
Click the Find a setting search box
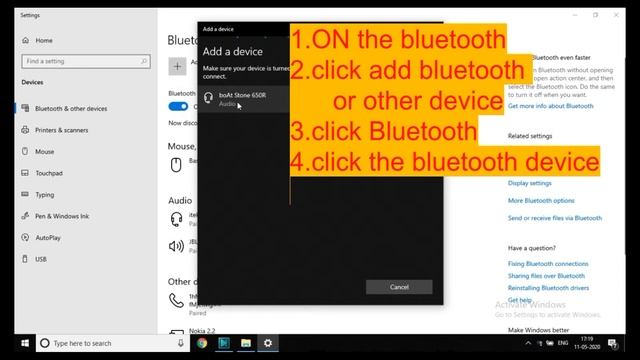pyautogui.click(x=86, y=61)
